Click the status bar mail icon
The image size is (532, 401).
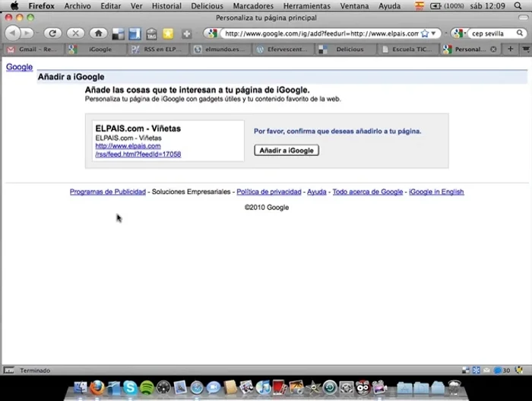tap(486, 371)
